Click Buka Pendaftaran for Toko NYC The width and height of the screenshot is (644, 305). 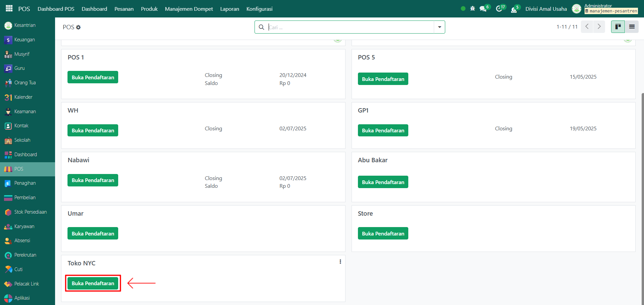(93, 283)
